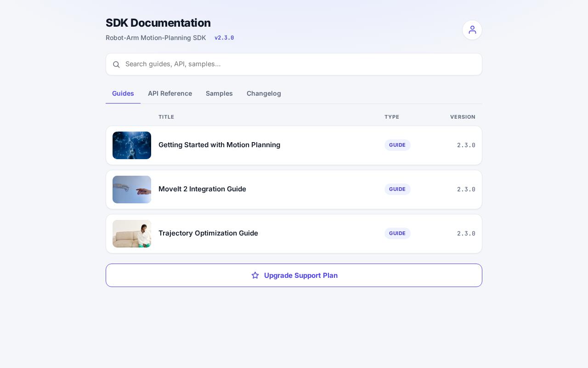Click the Getting Started guide thumbnail

point(132,145)
